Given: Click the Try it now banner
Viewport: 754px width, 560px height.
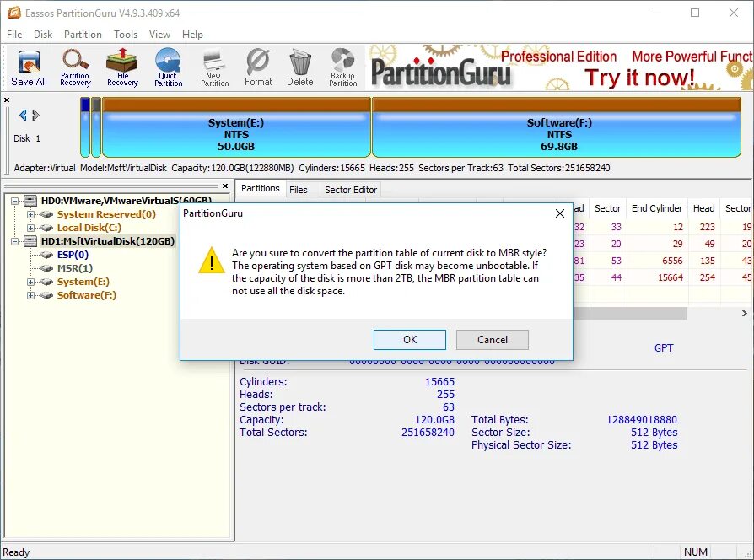Looking at the screenshot, I should (x=639, y=78).
